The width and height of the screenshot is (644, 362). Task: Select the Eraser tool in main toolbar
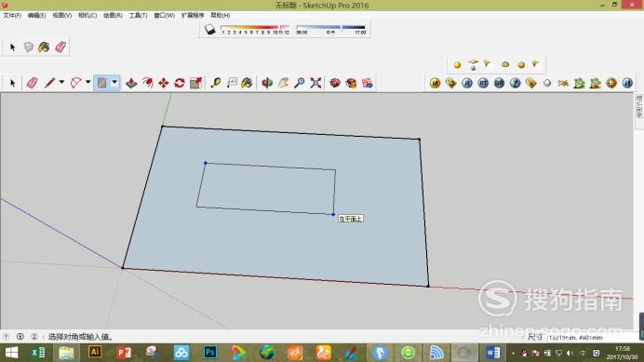click(x=32, y=83)
